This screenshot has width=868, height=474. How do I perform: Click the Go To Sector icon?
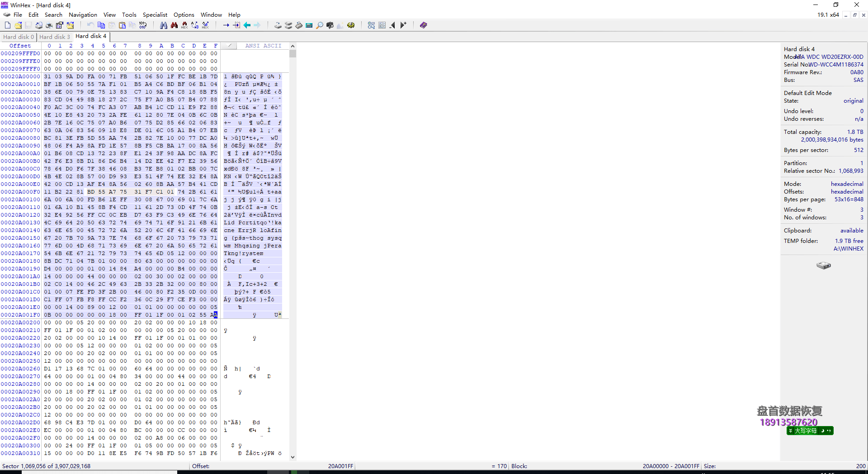pos(236,25)
